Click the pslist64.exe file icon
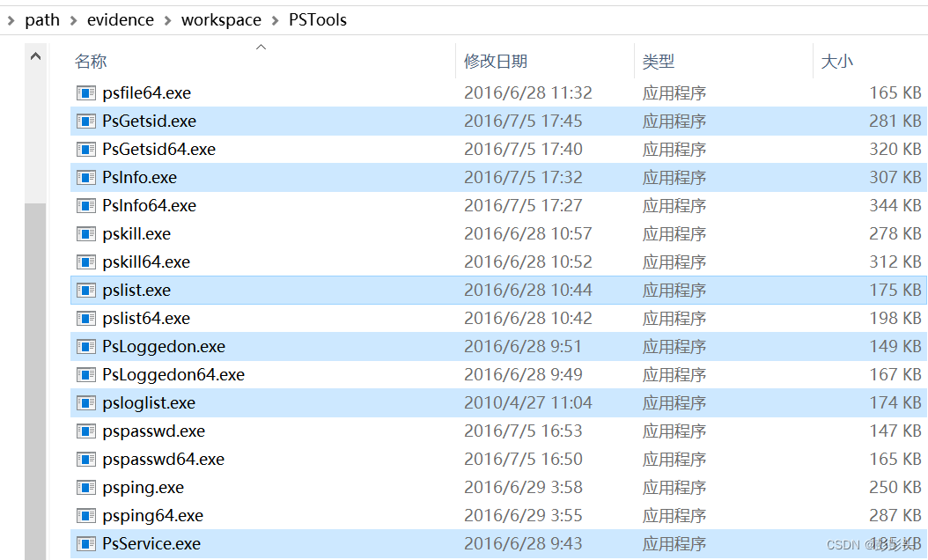Screen dimensions: 928x560 [x=85, y=319]
